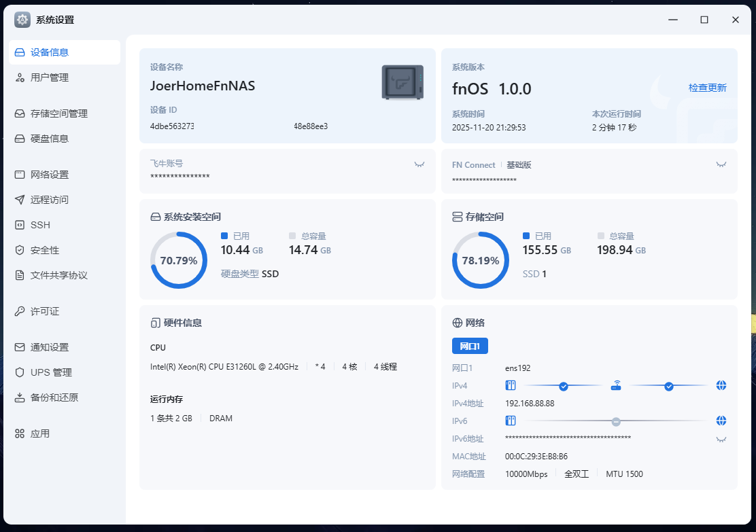The height and width of the screenshot is (532, 756).
Task: Reveal the hidden 飞牛账号 with the eye icon
Action: (419, 164)
